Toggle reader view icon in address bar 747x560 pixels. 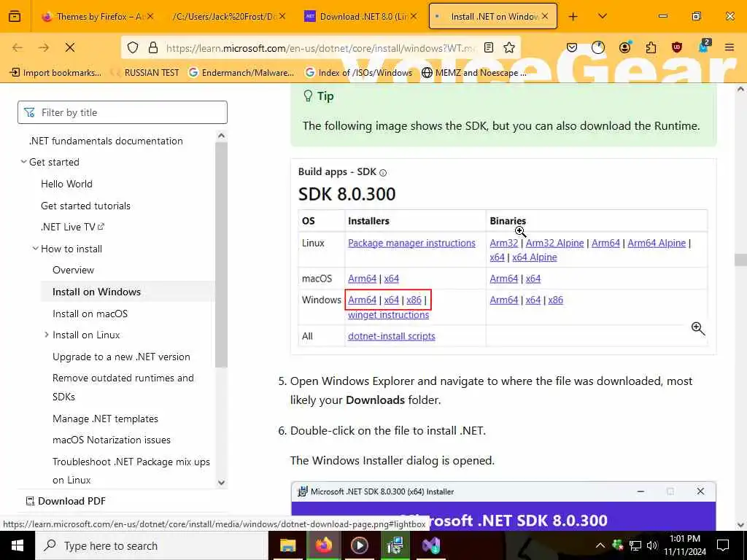point(489,47)
